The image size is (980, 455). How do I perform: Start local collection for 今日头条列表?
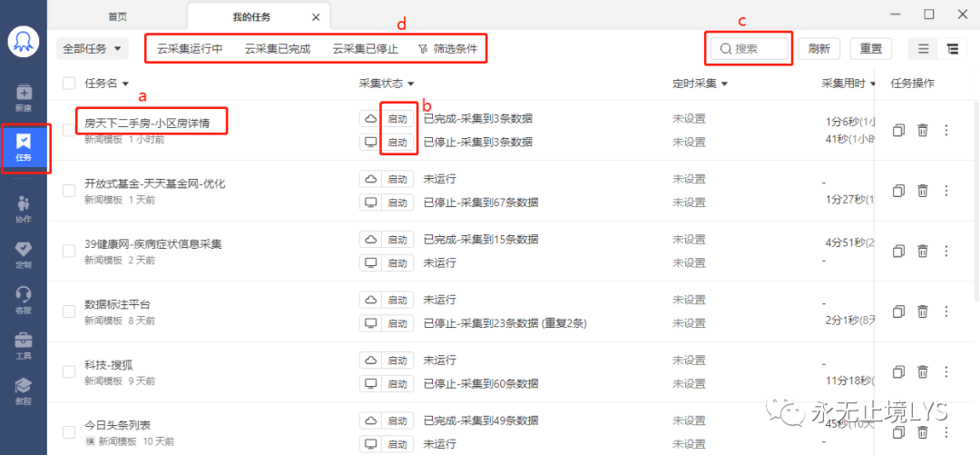click(397, 444)
